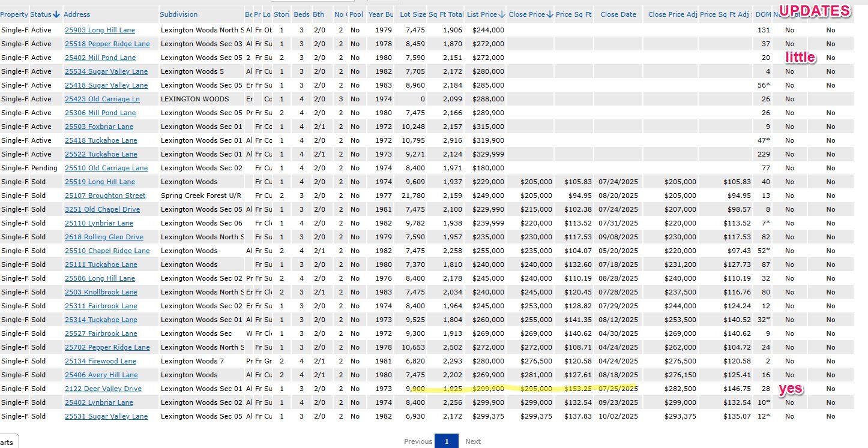Click the Status column sort arrow

(56, 14)
